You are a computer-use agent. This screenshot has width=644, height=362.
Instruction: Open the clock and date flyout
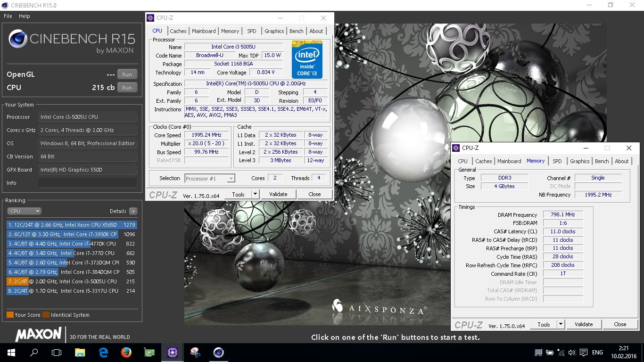pyautogui.click(x=623, y=352)
